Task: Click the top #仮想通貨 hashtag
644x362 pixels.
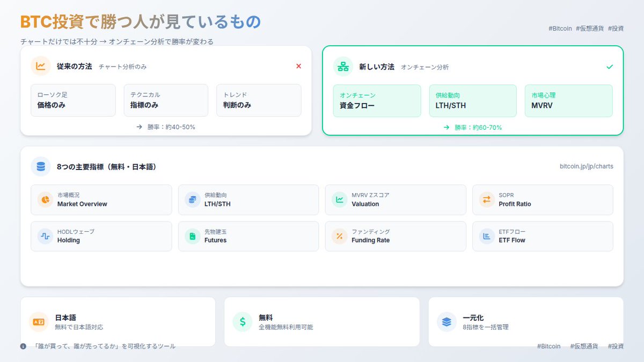Action: click(x=590, y=28)
